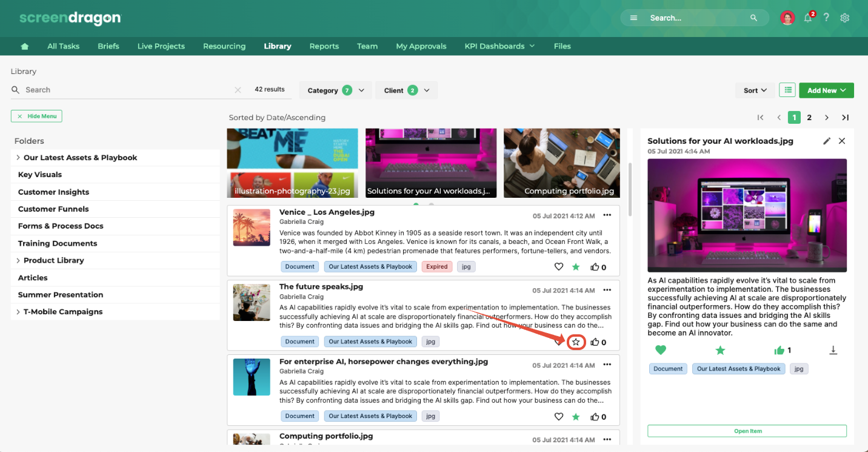Open the settings gear icon
The height and width of the screenshot is (452, 868).
pyautogui.click(x=845, y=18)
